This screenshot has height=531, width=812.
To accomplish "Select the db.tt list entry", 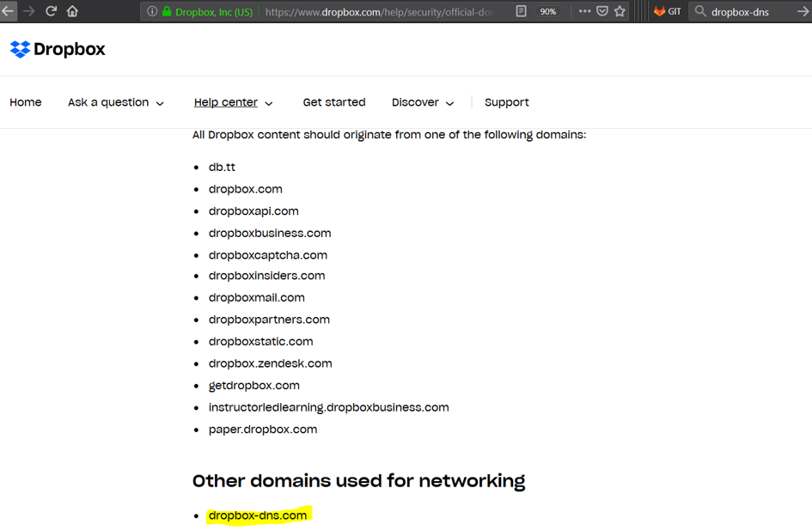I will (222, 167).
